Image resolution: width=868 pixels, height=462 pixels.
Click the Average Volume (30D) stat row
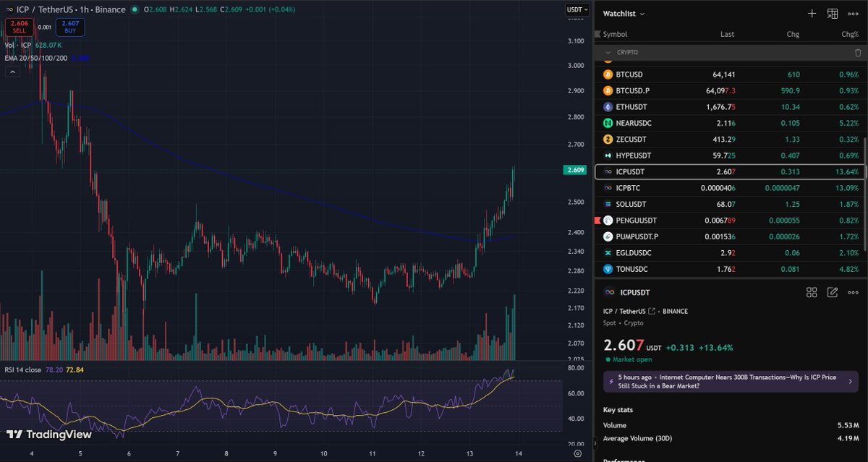[731, 438]
